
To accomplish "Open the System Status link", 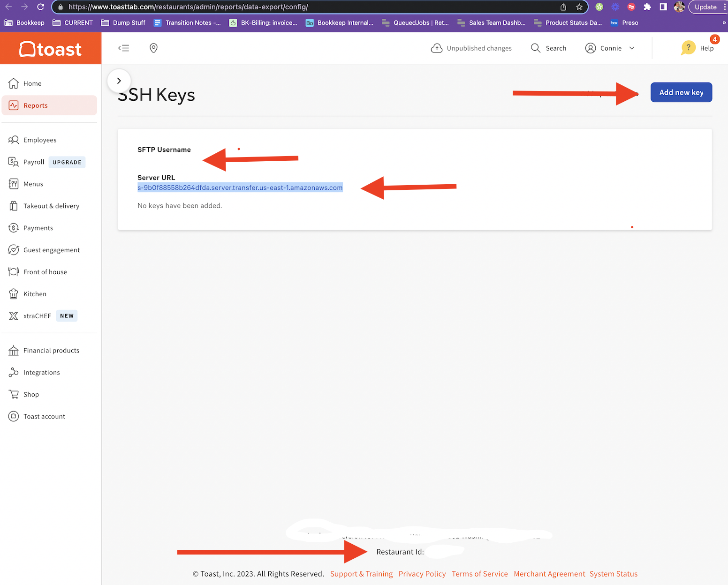I will pos(614,574).
